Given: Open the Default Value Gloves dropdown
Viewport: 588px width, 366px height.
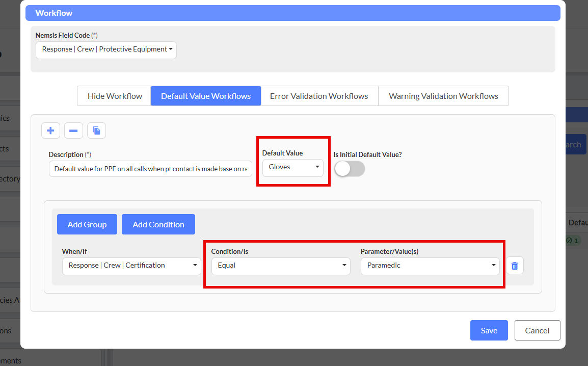Looking at the screenshot, I should pos(293,167).
